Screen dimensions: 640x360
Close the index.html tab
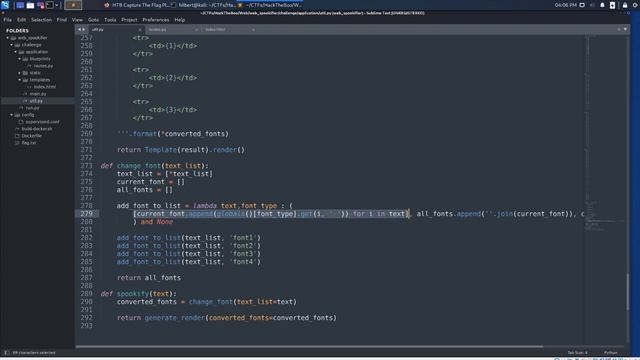253,29
